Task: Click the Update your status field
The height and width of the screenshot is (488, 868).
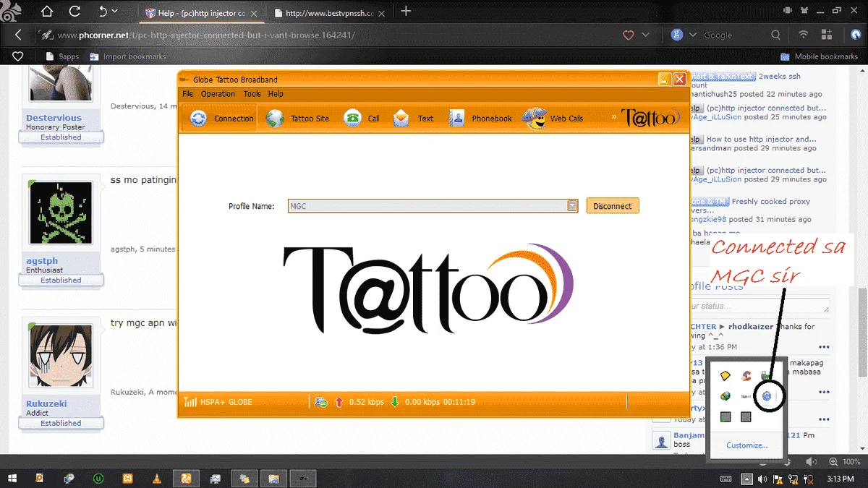Action: pyautogui.click(x=759, y=307)
